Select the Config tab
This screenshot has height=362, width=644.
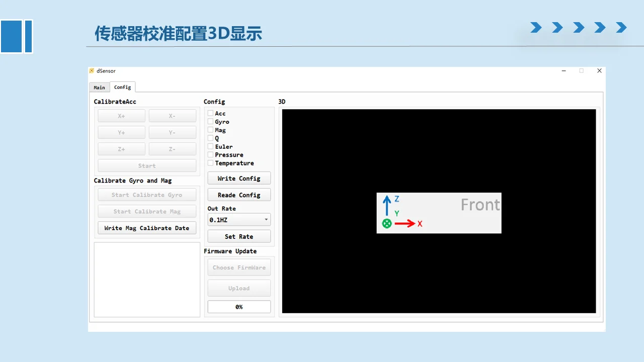pos(122,87)
